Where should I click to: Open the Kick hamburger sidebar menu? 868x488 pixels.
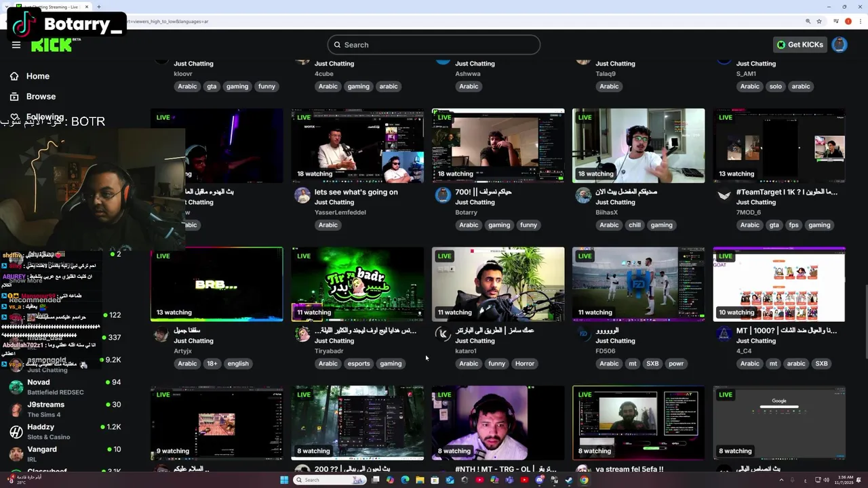(16, 45)
